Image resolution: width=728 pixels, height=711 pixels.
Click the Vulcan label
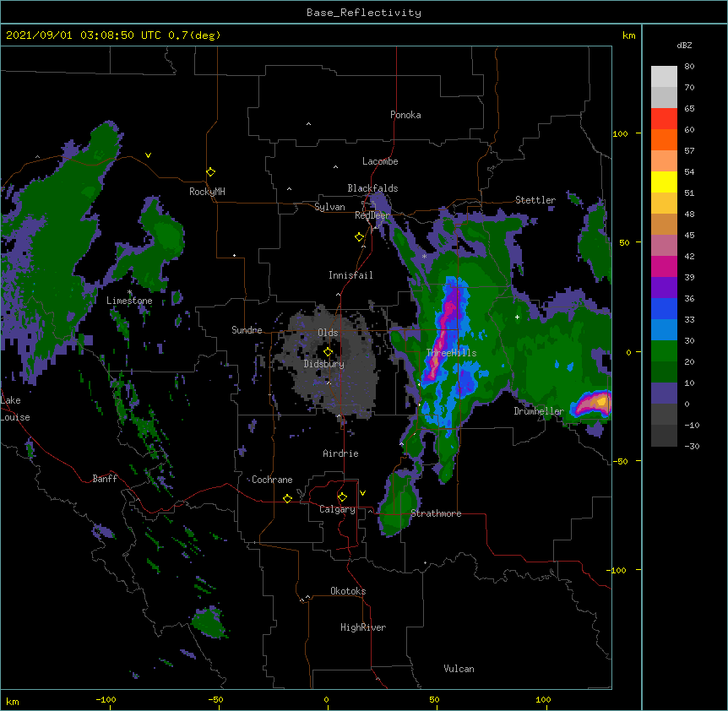[x=459, y=669]
